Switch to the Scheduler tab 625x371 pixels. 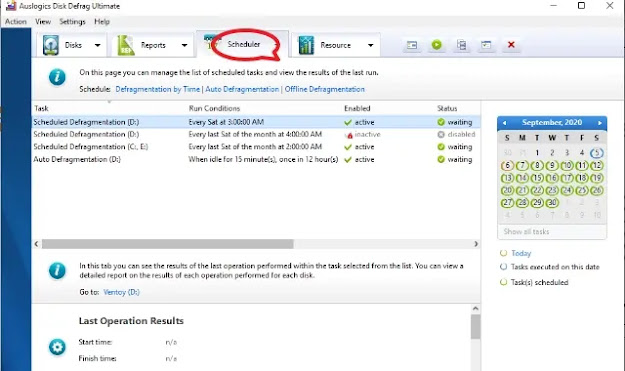[x=244, y=44]
